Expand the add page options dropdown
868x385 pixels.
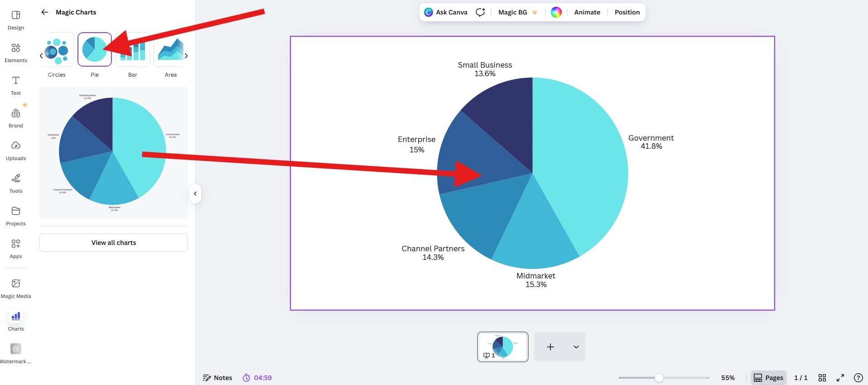coord(576,347)
